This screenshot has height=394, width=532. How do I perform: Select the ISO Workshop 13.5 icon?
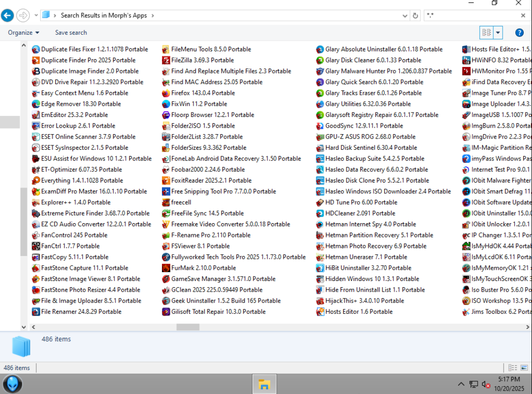click(x=466, y=301)
